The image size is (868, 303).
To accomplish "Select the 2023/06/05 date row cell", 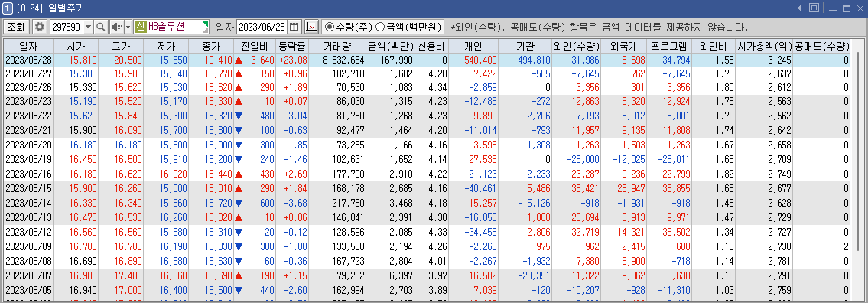I will (28, 289).
